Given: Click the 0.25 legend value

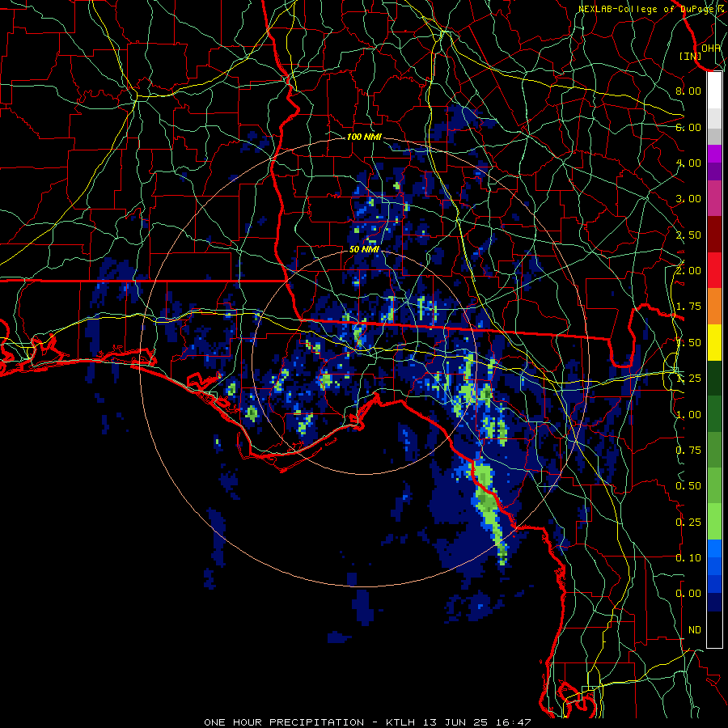Looking at the screenshot, I should point(688,523).
